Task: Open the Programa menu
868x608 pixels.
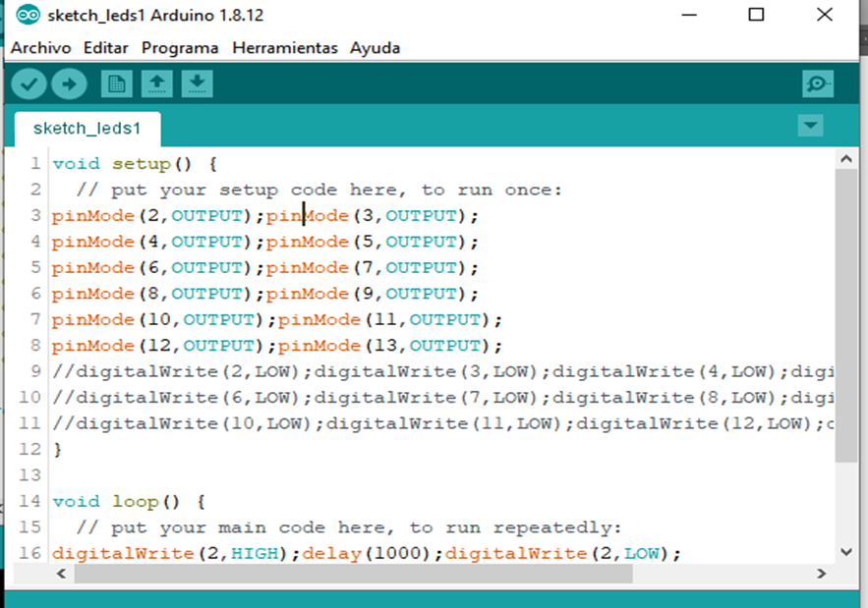Action: pyautogui.click(x=180, y=47)
